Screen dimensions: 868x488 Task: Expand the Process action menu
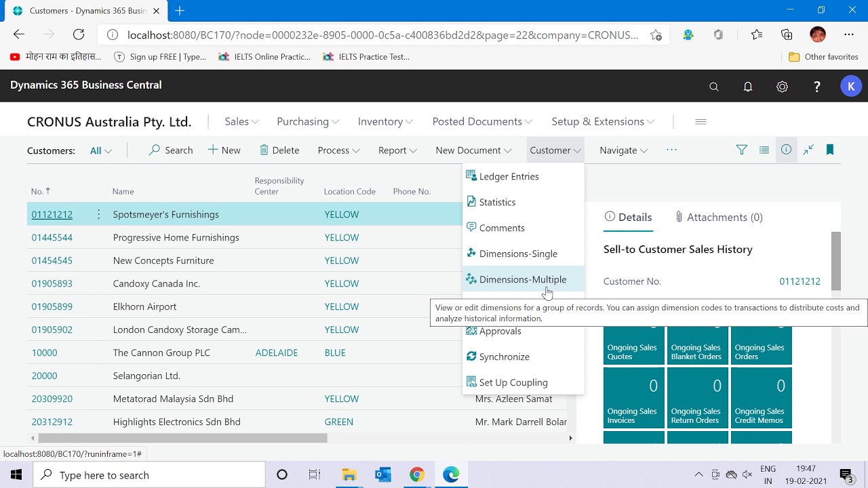tap(338, 150)
